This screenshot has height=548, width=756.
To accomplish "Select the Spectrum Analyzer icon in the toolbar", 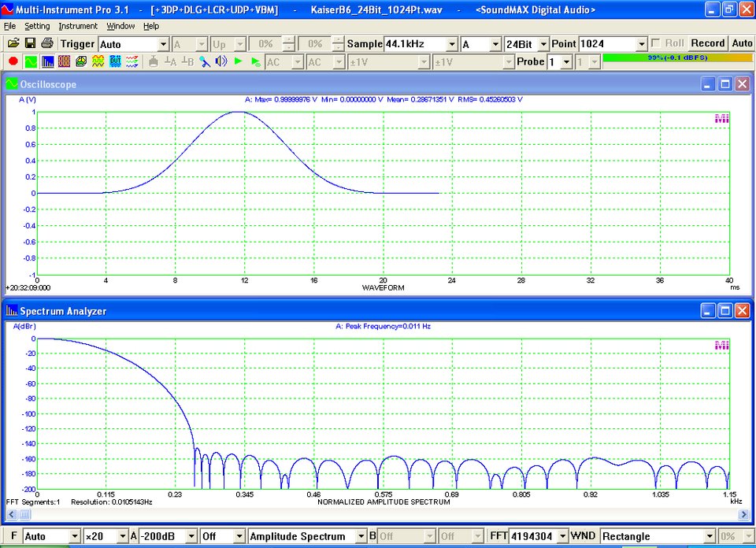I will [x=46, y=61].
